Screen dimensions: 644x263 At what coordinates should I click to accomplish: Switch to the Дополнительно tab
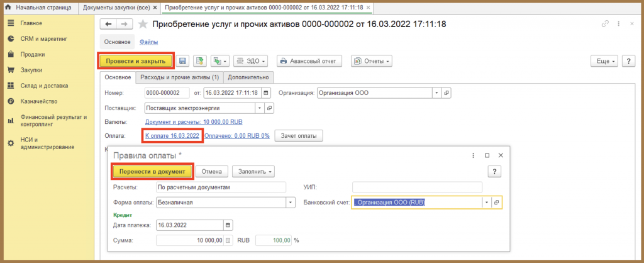(x=248, y=77)
